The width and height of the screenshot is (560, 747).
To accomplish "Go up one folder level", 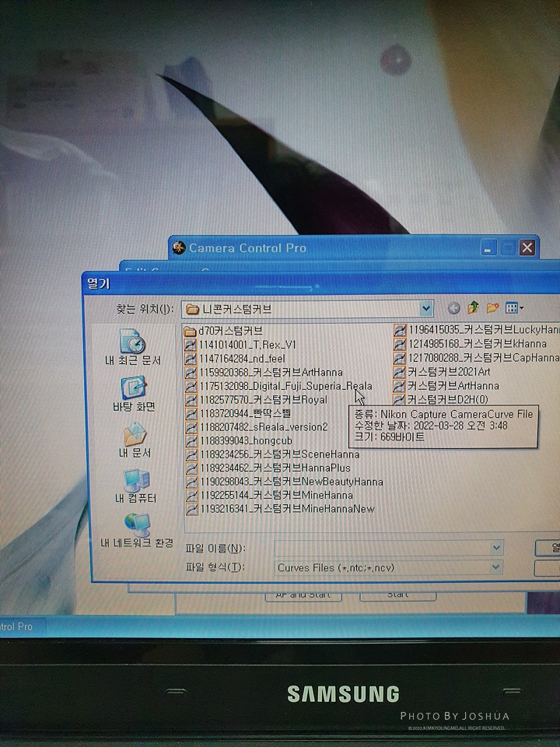I will tap(473, 308).
